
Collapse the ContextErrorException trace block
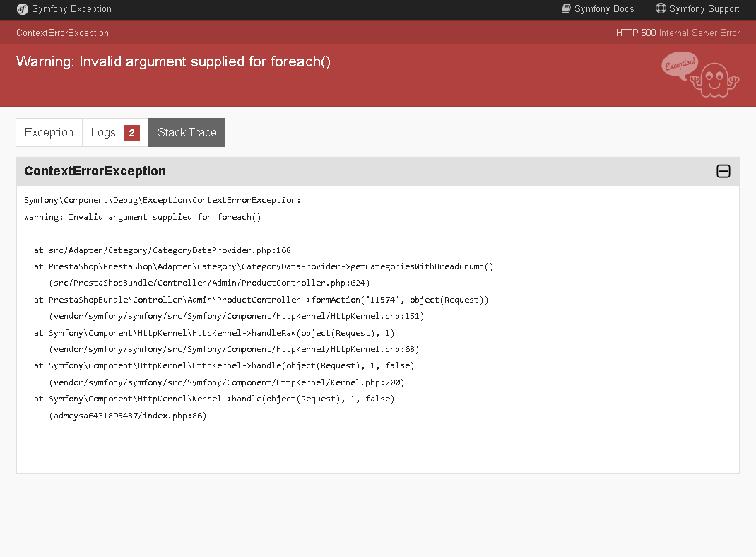pyautogui.click(x=723, y=171)
